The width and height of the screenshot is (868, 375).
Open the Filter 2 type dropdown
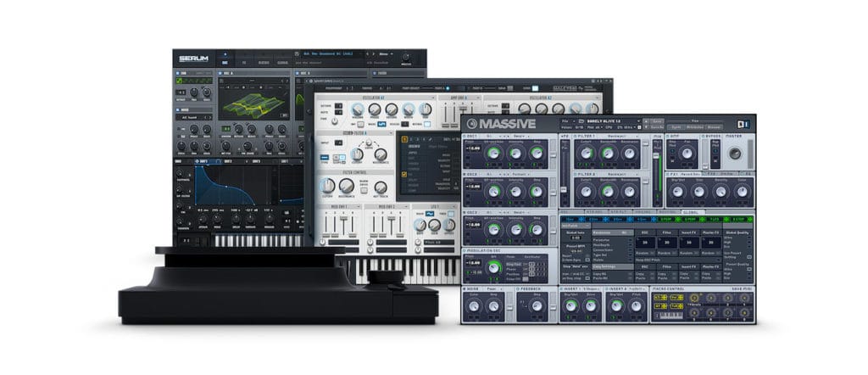click(x=623, y=175)
